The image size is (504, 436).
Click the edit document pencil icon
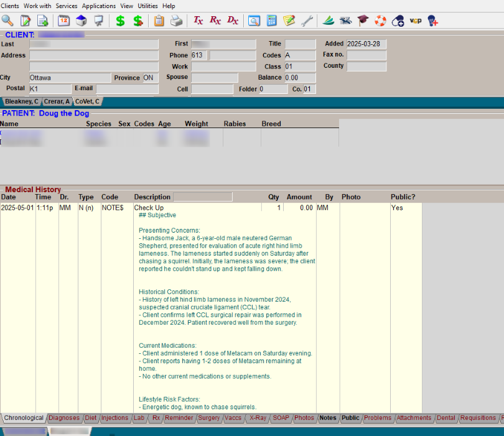pos(25,21)
